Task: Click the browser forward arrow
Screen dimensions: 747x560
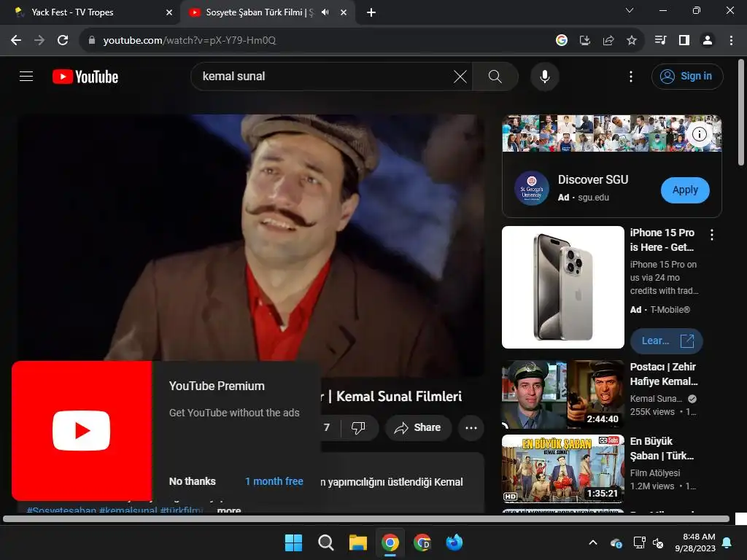Action: tap(39, 40)
